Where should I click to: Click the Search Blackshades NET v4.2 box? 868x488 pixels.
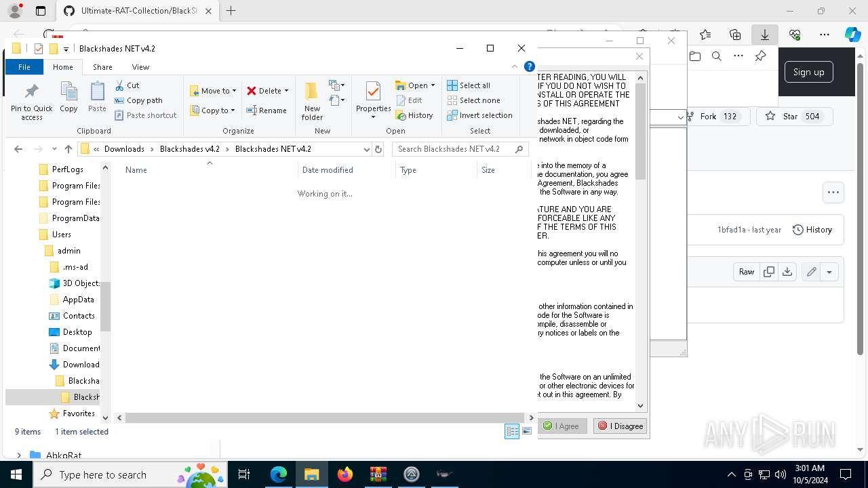[x=460, y=149]
